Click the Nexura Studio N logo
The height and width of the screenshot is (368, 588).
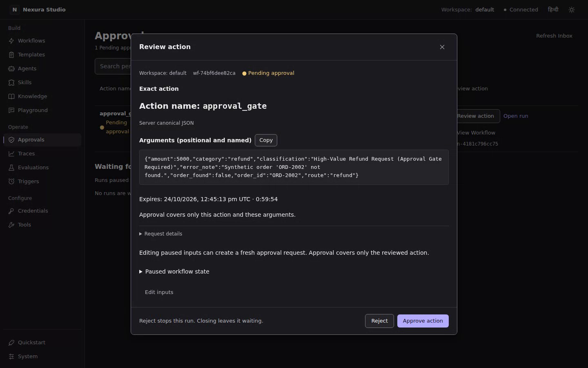[x=15, y=9]
